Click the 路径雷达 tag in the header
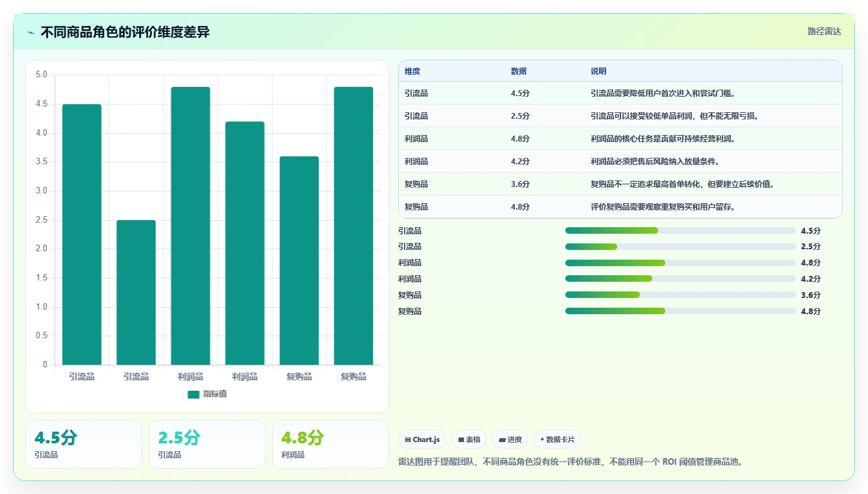This screenshot has width=868, height=494. click(824, 31)
